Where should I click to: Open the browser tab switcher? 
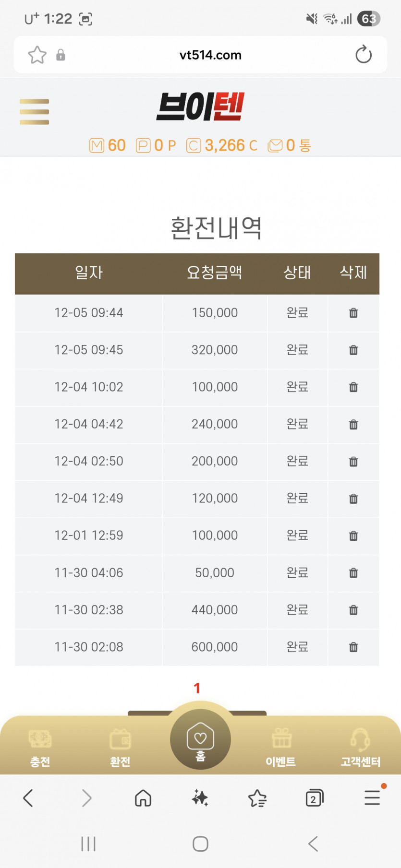(314, 798)
